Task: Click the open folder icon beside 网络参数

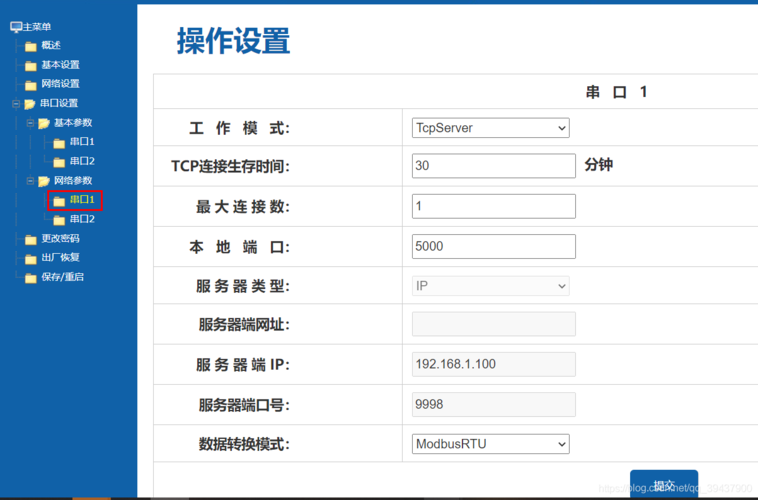Action: tap(44, 181)
